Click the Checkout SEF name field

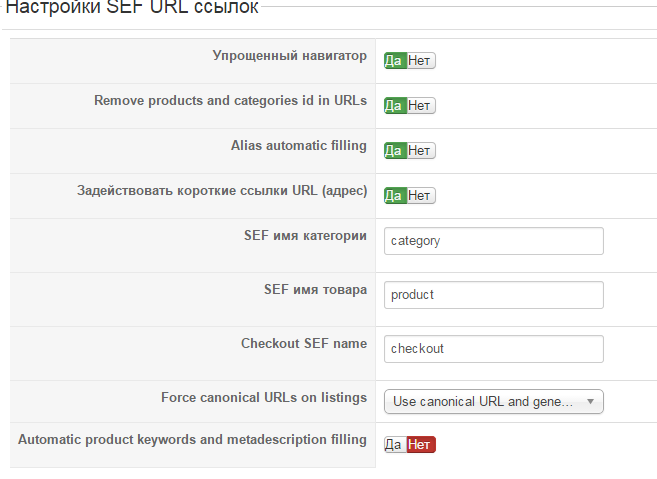tap(494, 349)
